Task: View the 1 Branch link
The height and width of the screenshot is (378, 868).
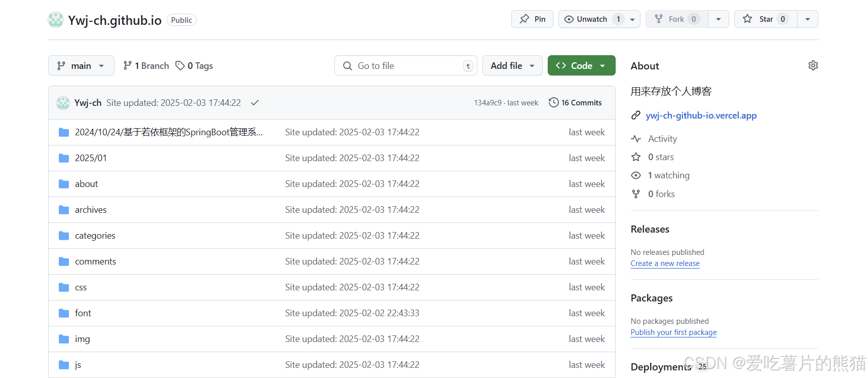Action: [x=146, y=65]
